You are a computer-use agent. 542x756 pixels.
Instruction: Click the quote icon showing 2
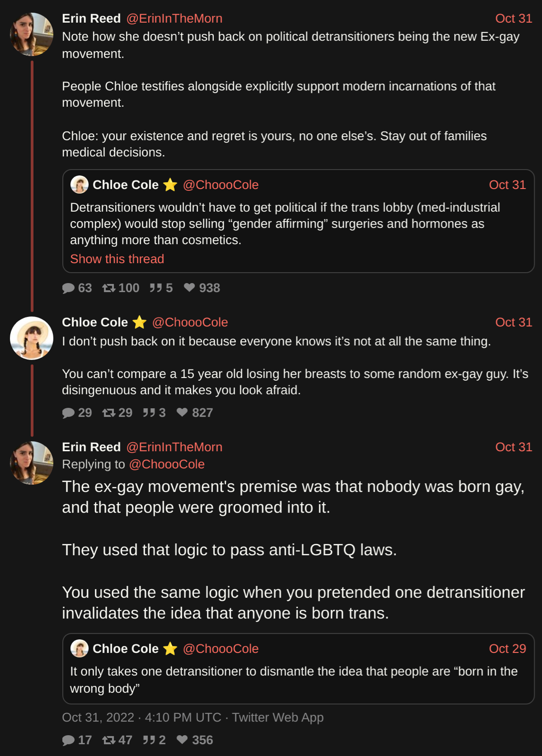point(149,740)
